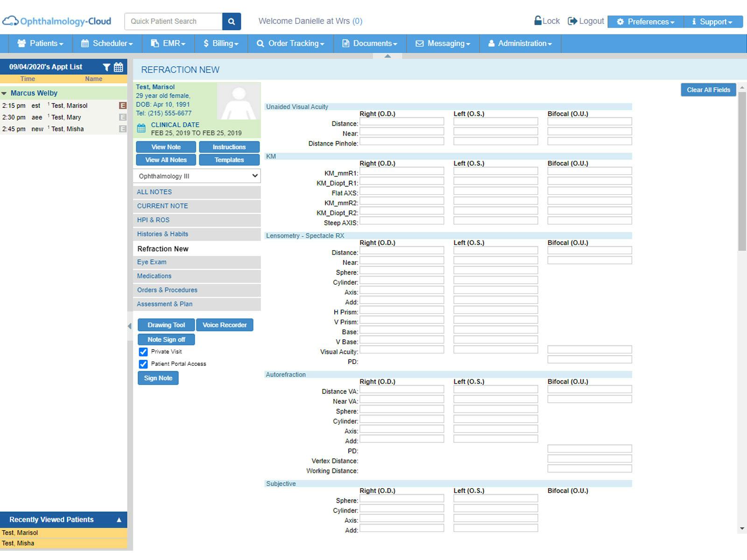Open Preferences via the gear icon

pyautogui.click(x=620, y=21)
